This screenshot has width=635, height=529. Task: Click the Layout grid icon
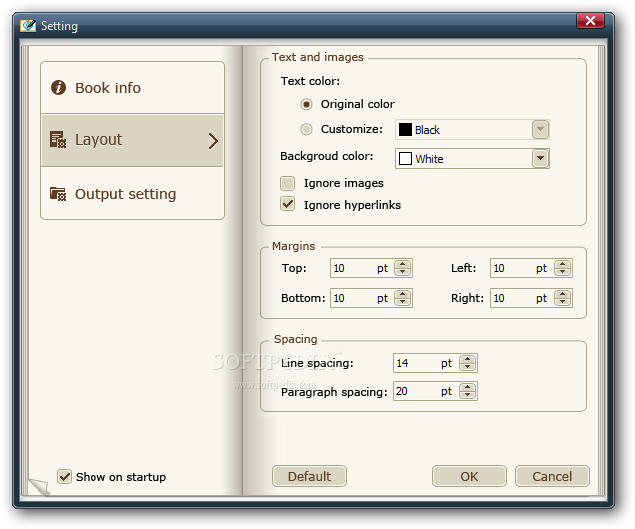[58, 139]
